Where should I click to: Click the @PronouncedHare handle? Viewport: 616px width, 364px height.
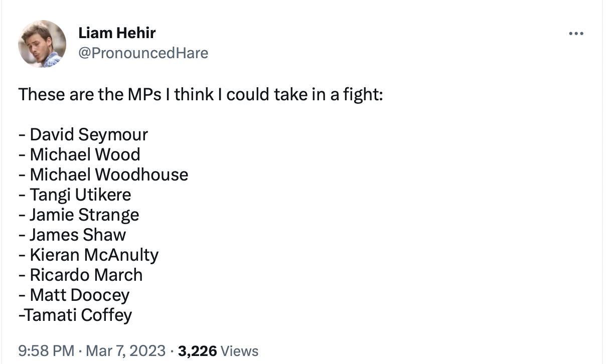click(x=143, y=53)
